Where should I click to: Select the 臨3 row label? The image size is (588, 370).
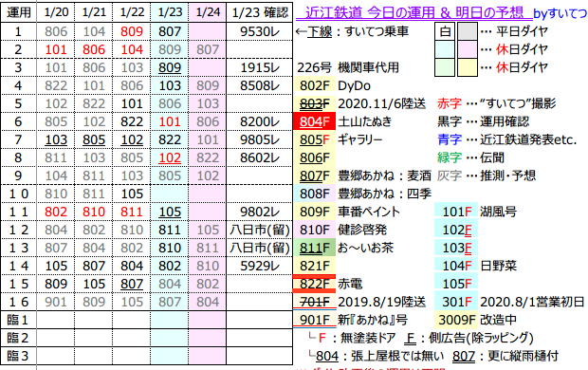18,356
